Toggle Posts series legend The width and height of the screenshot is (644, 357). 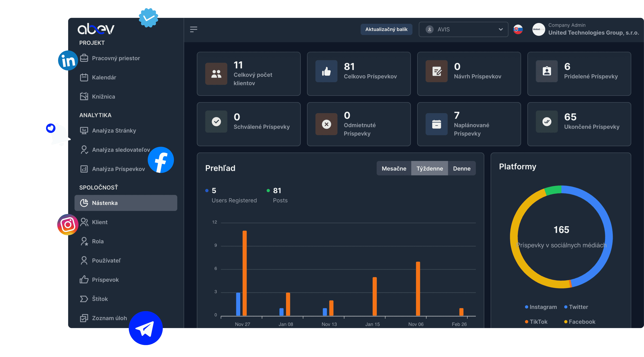[277, 195]
